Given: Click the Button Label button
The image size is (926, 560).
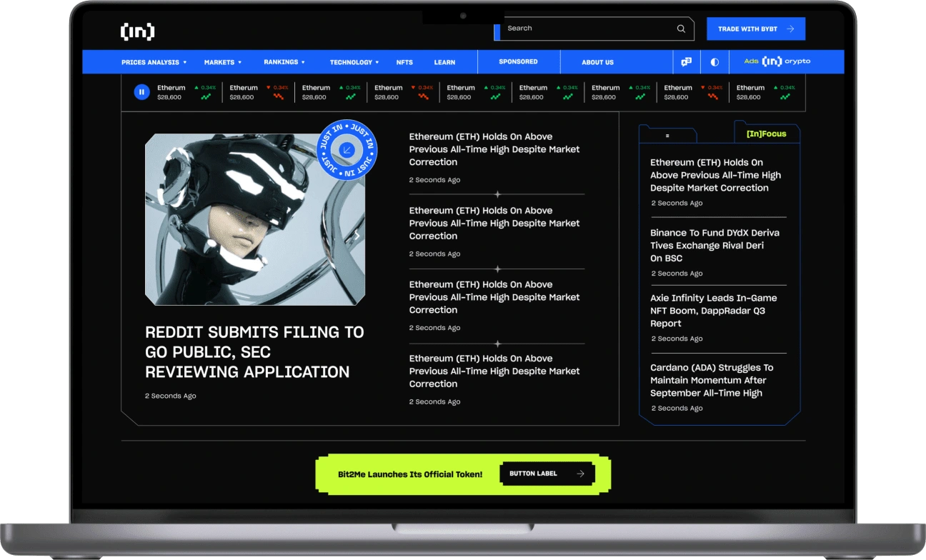Looking at the screenshot, I should coord(547,474).
